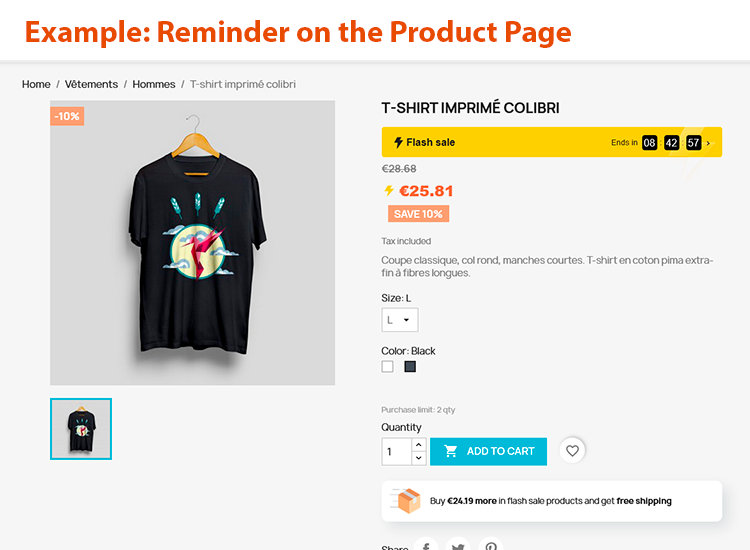Add product to wishlist with heart icon
Screen dimensions: 750x550
[x=572, y=451]
